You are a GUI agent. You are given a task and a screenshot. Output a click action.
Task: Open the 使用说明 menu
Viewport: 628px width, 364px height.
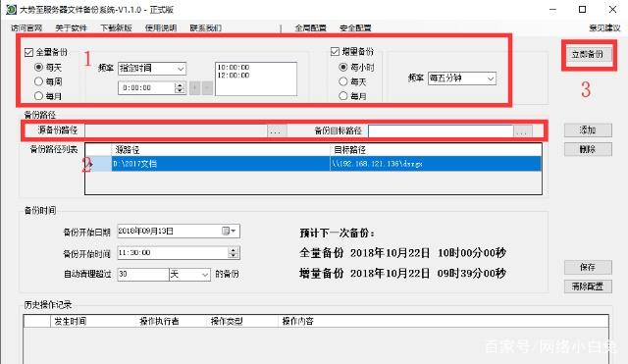(161, 28)
